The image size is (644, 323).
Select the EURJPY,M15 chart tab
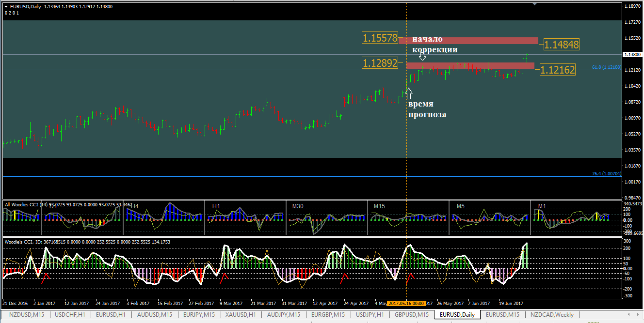coord(198,315)
